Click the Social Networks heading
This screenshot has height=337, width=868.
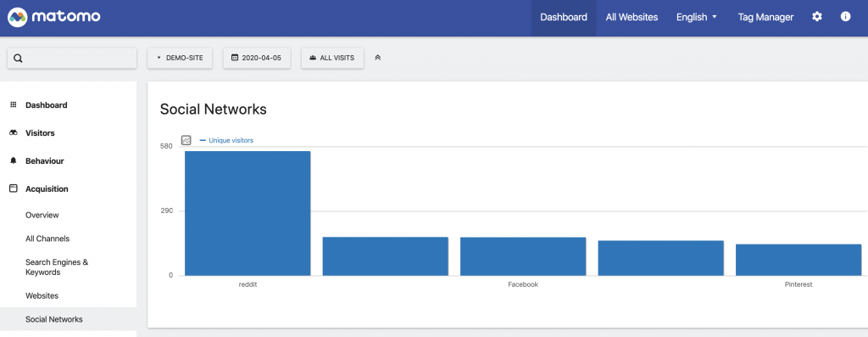point(213,110)
